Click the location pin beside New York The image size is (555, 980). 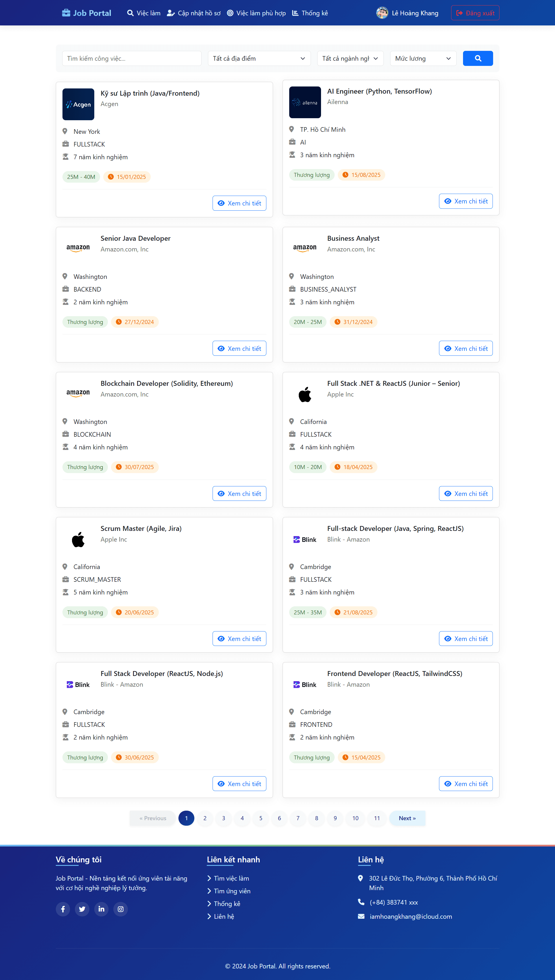point(65,131)
